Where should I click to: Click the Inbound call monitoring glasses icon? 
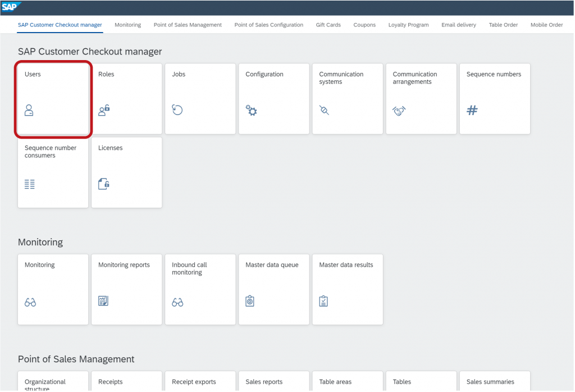[x=177, y=302]
